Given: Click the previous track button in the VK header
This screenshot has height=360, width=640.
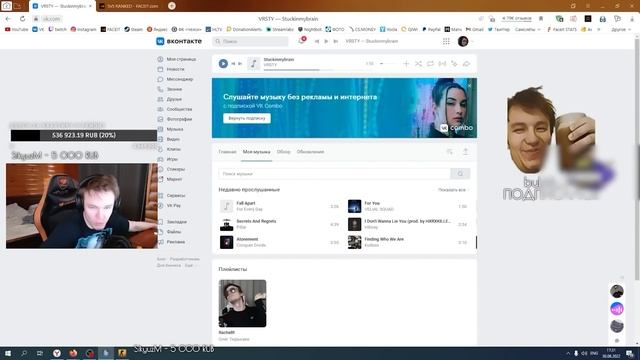Looking at the screenshot, I should point(317,41).
